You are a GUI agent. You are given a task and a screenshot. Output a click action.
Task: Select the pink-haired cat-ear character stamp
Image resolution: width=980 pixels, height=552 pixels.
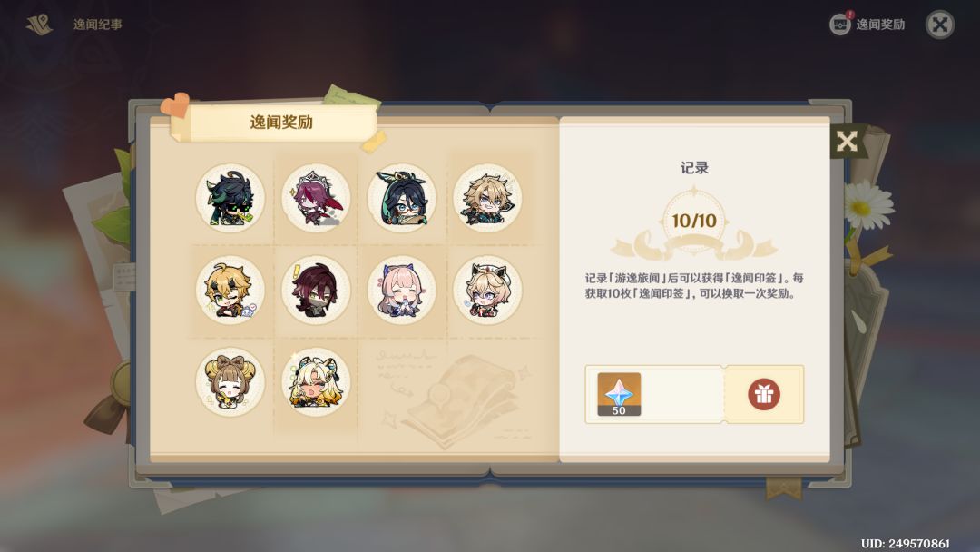(402, 290)
